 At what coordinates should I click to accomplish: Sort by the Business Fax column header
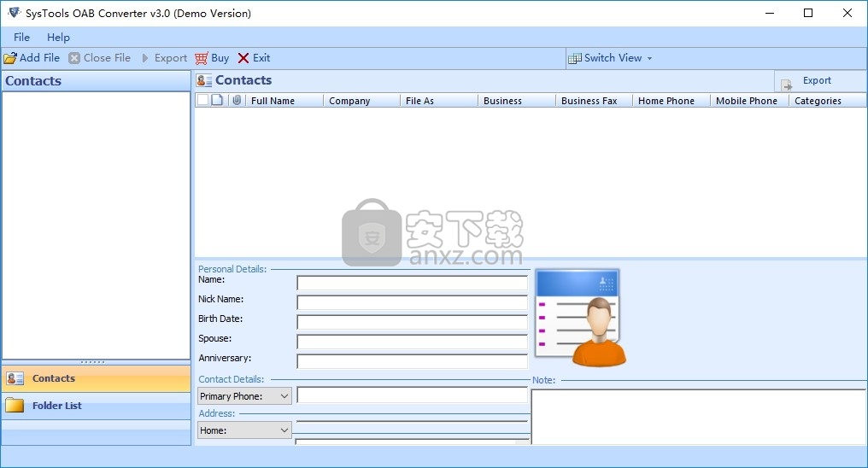coord(595,101)
